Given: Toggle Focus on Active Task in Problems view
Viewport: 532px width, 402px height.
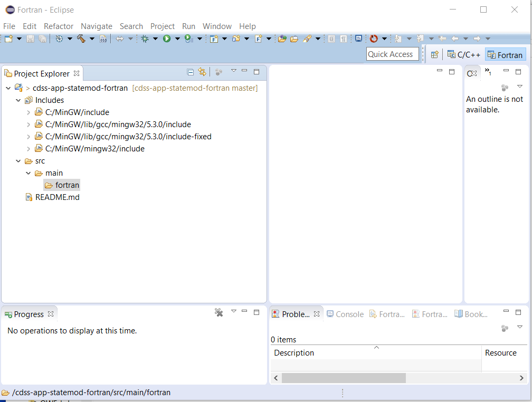Looking at the screenshot, I should (505, 328).
